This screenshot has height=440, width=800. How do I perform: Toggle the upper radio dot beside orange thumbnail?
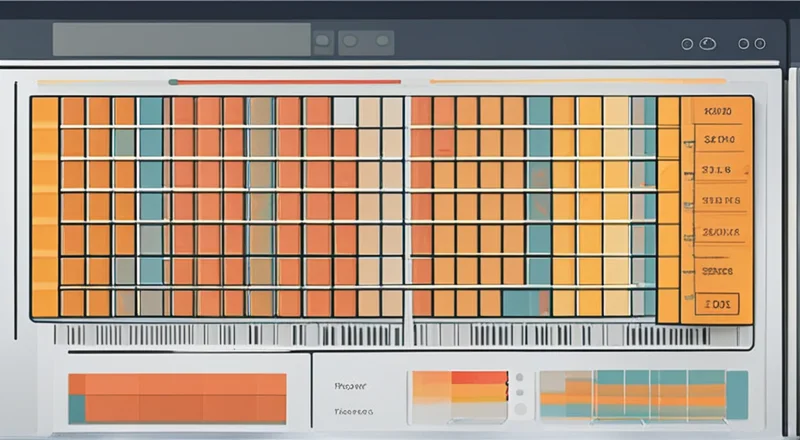click(518, 379)
